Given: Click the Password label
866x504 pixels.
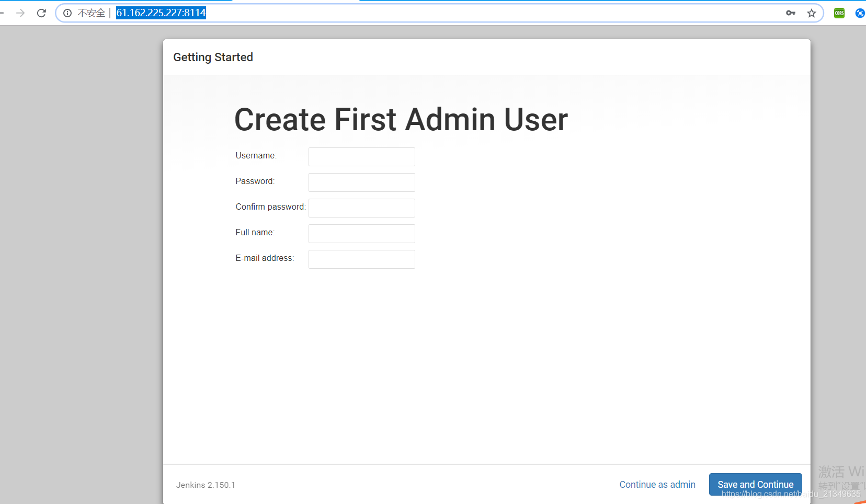Looking at the screenshot, I should pos(255,181).
